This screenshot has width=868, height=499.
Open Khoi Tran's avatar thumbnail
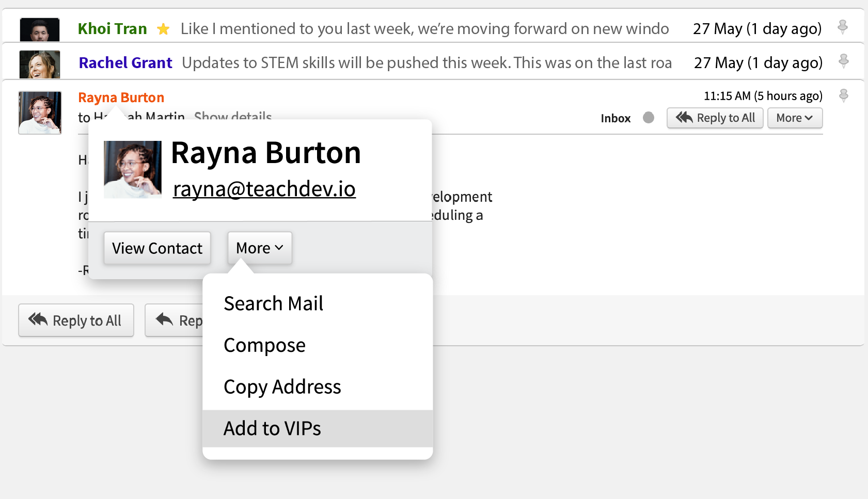[x=40, y=29]
